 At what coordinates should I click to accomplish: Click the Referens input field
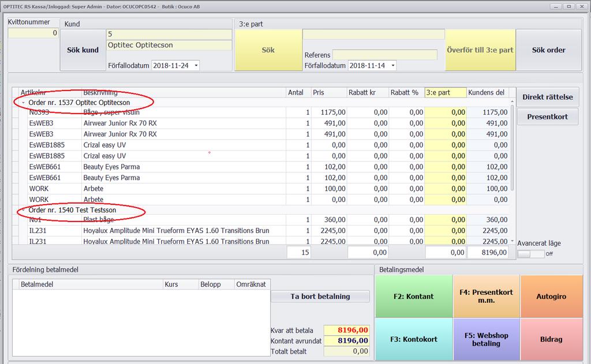tap(384, 55)
